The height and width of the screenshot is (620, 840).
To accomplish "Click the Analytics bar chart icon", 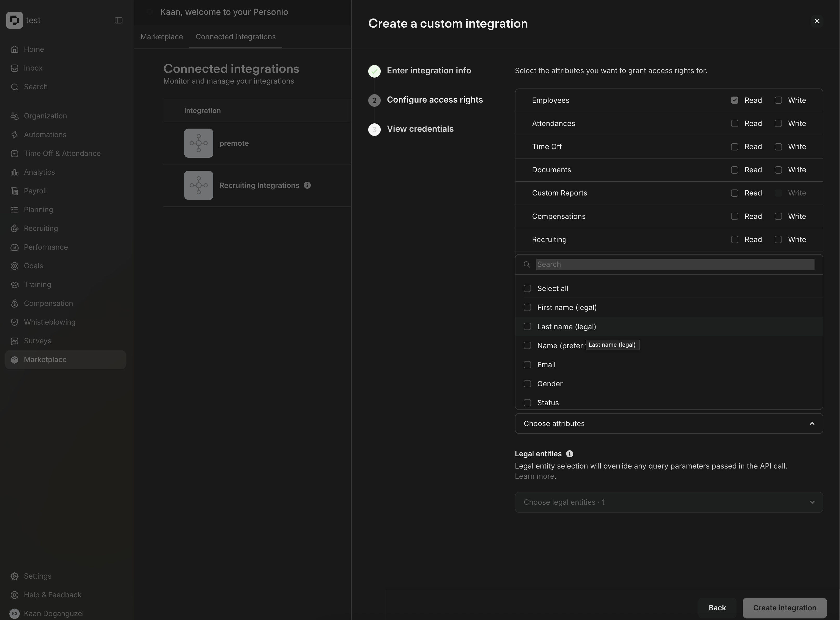I will click(15, 172).
